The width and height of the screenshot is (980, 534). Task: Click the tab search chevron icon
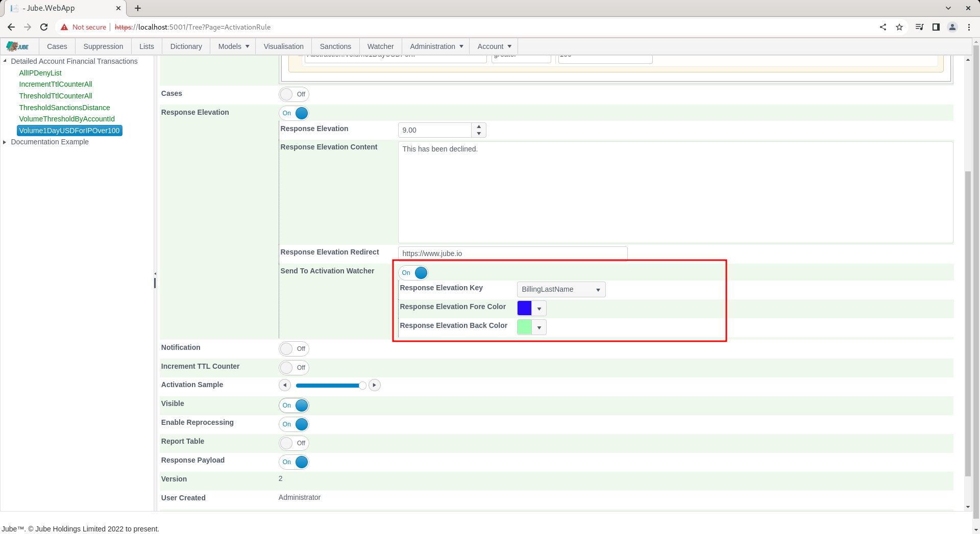click(x=948, y=8)
